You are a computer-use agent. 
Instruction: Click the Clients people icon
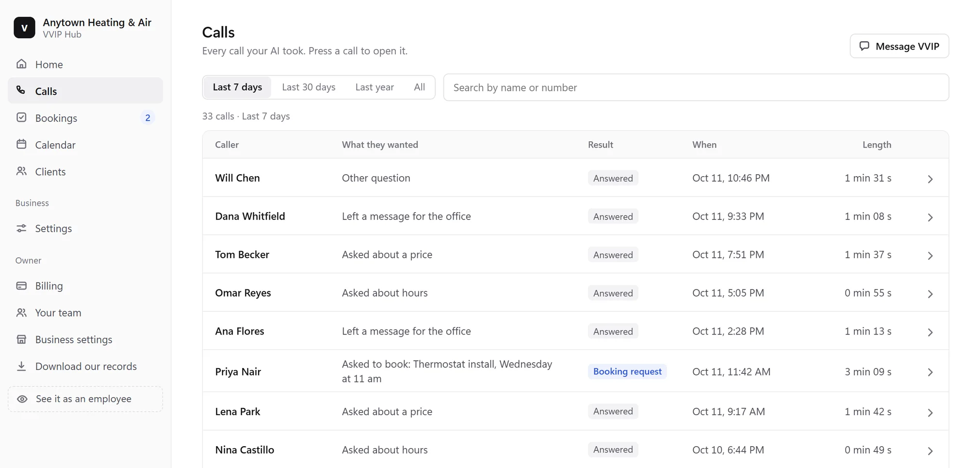[x=21, y=171]
